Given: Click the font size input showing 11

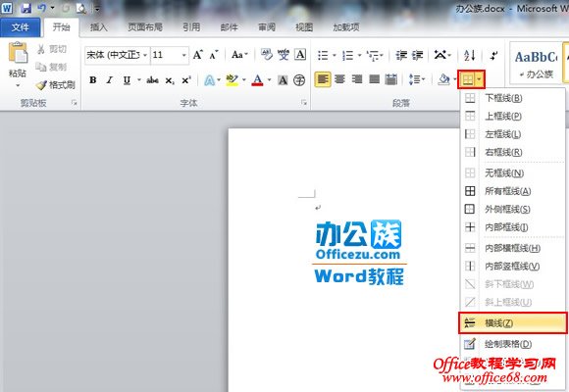Looking at the screenshot, I should tap(166, 55).
